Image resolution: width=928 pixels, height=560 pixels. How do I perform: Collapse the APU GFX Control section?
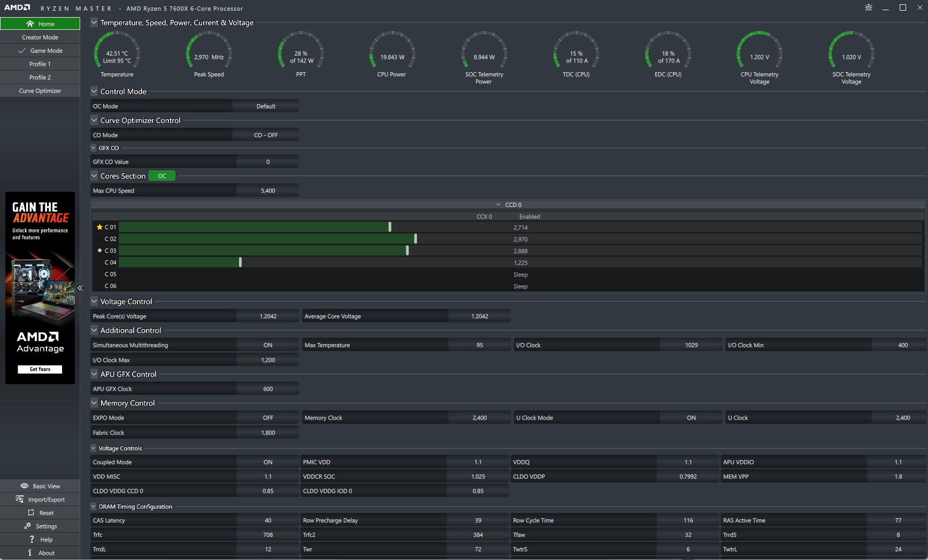click(94, 374)
